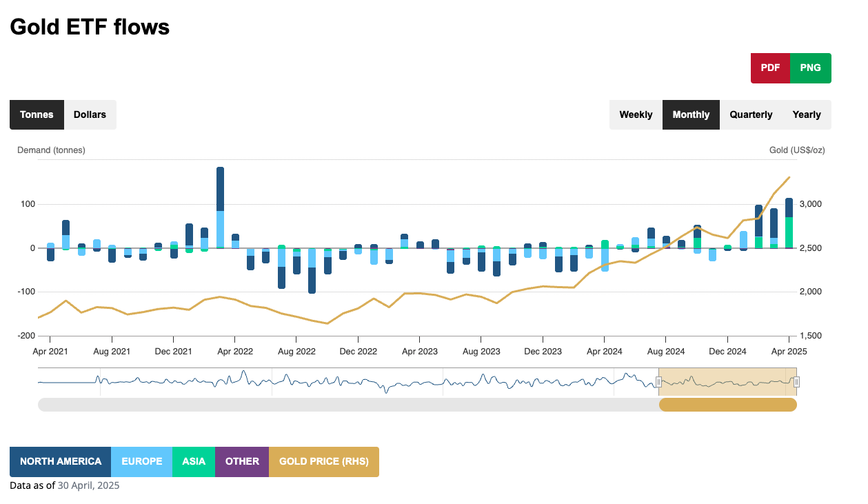This screenshot has height=504, width=868.
Task: Select the Quarterly time interval
Action: click(x=751, y=114)
